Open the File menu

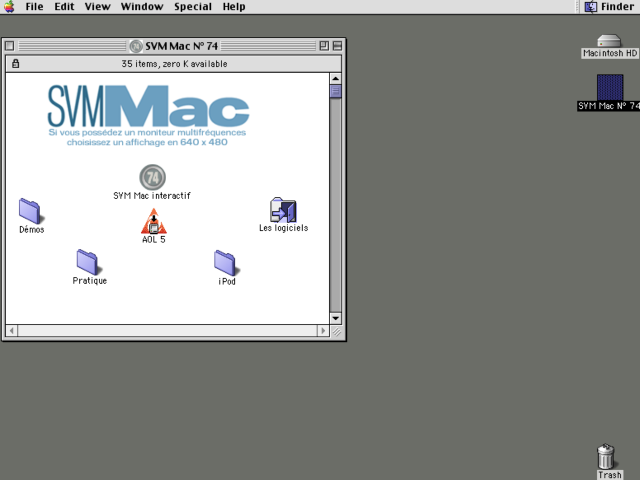coord(34,7)
